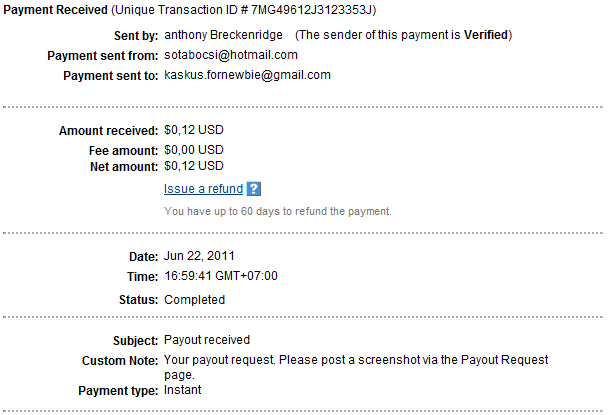
Task: Click the Payout received subject text
Action: [x=207, y=340]
